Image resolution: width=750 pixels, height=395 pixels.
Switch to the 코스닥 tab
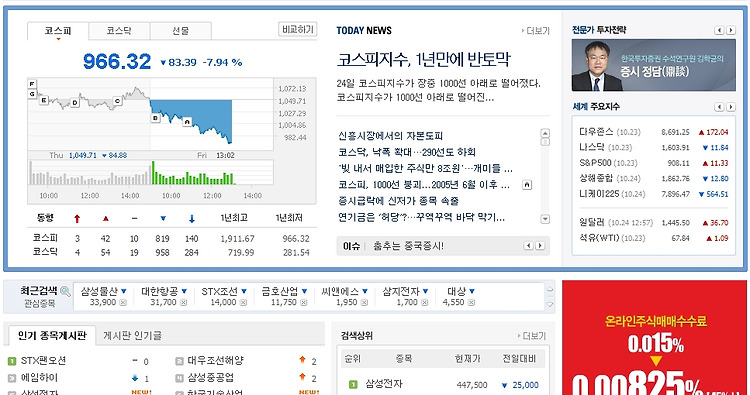pyautogui.click(x=119, y=31)
